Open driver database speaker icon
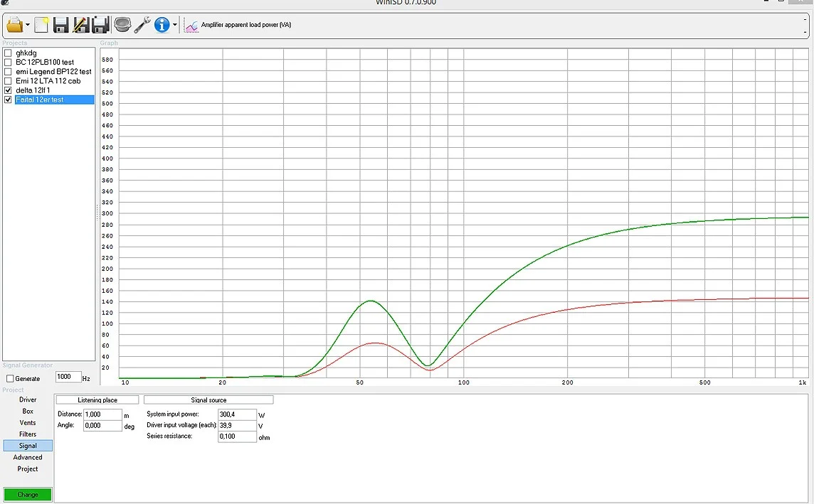This screenshot has width=814, height=504. tap(122, 25)
